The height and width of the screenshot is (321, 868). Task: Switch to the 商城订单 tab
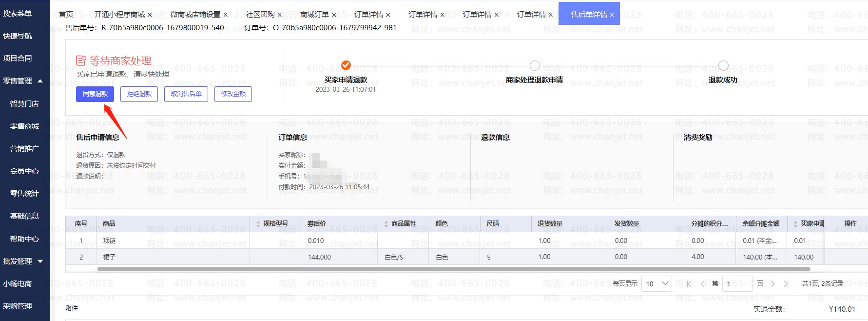click(314, 15)
